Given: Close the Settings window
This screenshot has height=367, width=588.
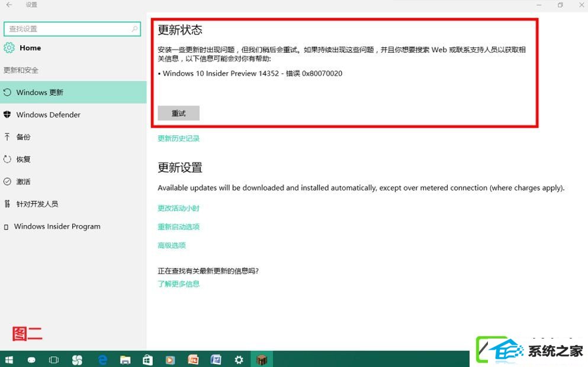Looking at the screenshot, I should [581, 5].
